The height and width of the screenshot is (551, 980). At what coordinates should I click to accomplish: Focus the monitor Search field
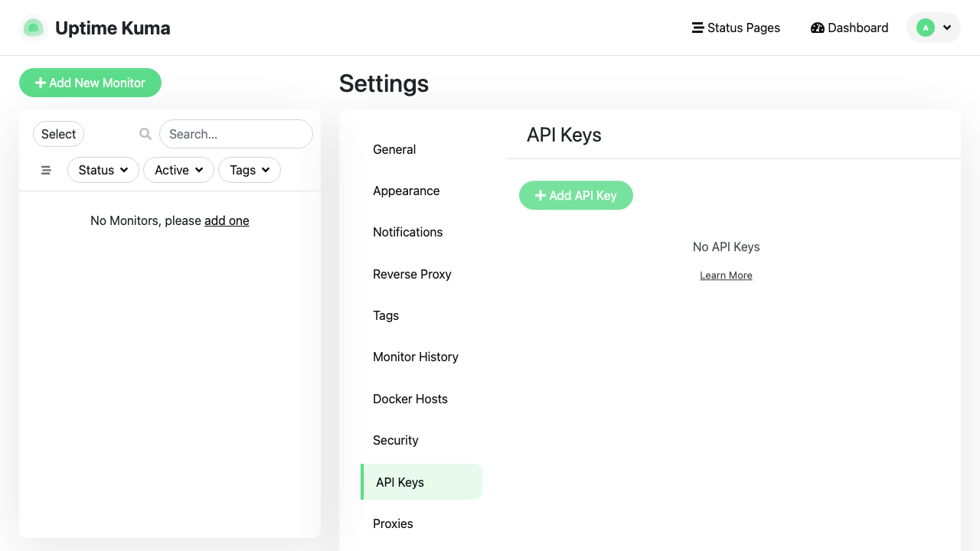236,134
